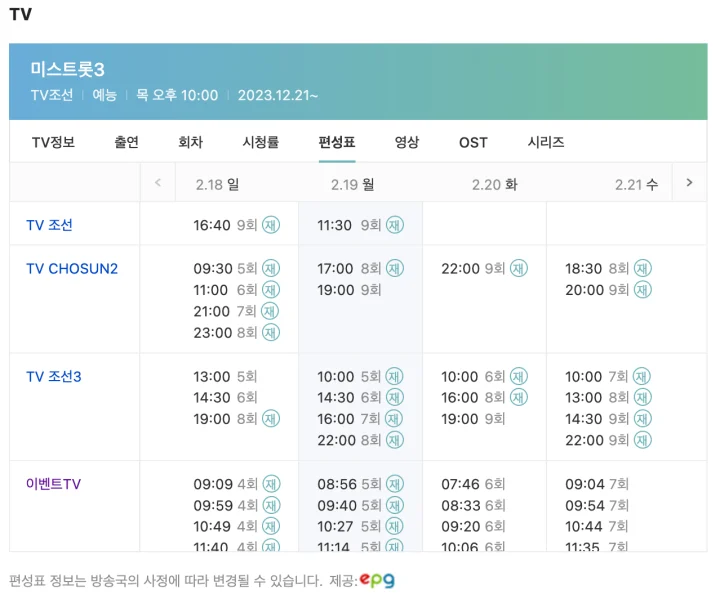The image size is (720, 599).
Task: Click the 09:20 6회 entry
Action: tap(473, 526)
